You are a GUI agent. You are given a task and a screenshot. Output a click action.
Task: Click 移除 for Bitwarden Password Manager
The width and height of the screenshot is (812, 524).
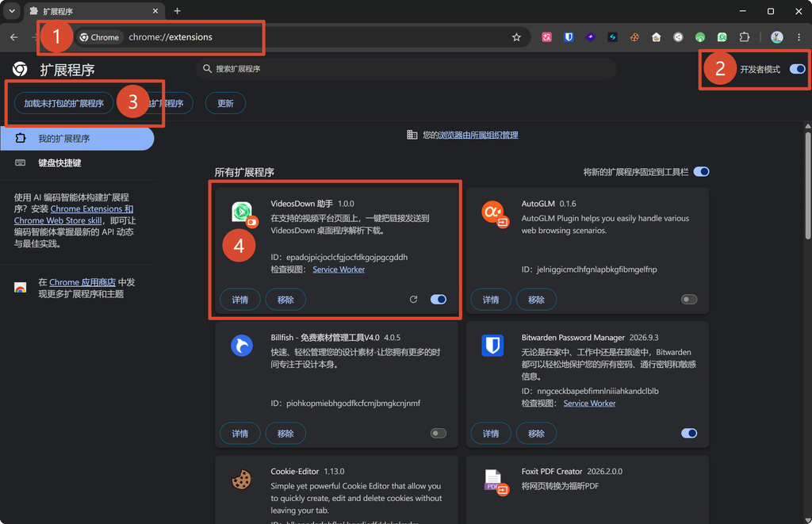[x=536, y=434]
